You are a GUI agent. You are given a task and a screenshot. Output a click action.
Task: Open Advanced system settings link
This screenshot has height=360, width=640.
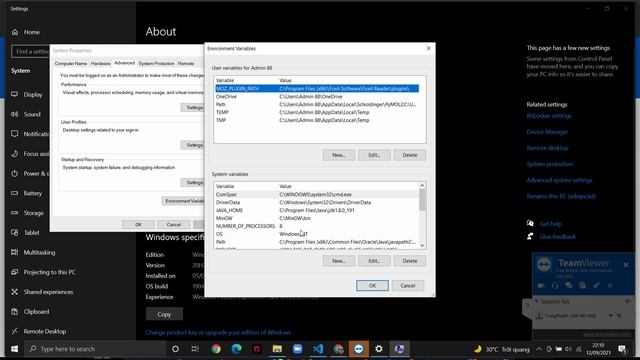click(x=559, y=180)
